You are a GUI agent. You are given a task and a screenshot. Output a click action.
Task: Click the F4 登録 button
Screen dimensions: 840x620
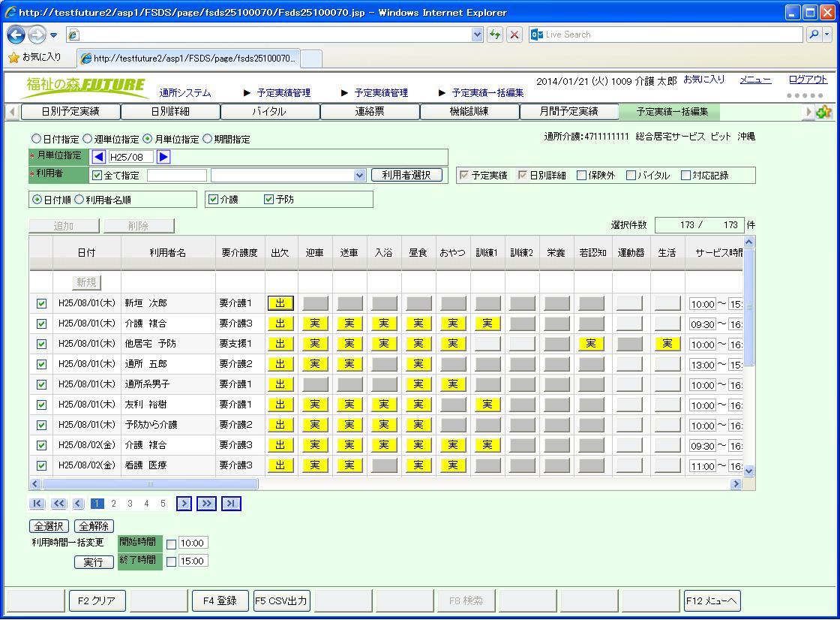coord(220,601)
